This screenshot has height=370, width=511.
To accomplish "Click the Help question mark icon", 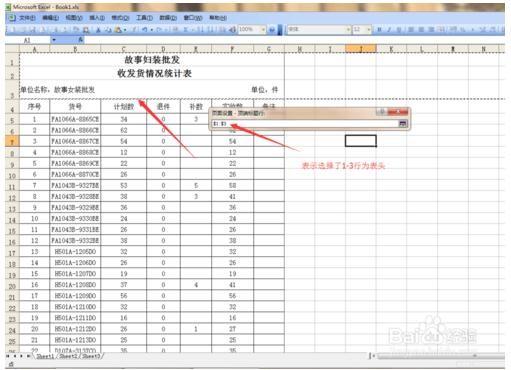I will click(x=272, y=30).
